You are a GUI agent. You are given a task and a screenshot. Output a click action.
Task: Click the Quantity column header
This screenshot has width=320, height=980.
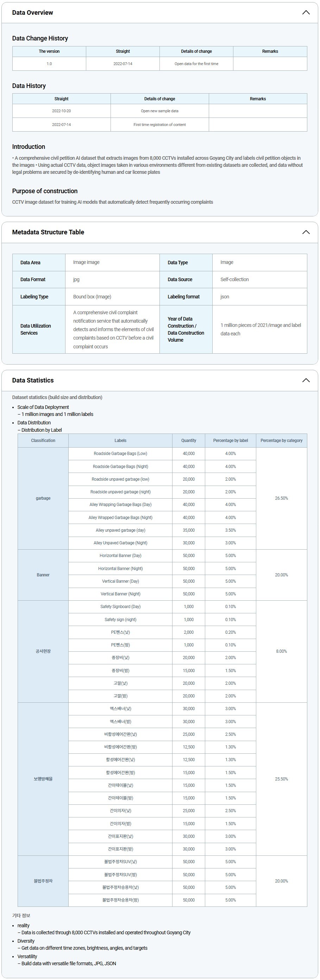tap(189, 441)
